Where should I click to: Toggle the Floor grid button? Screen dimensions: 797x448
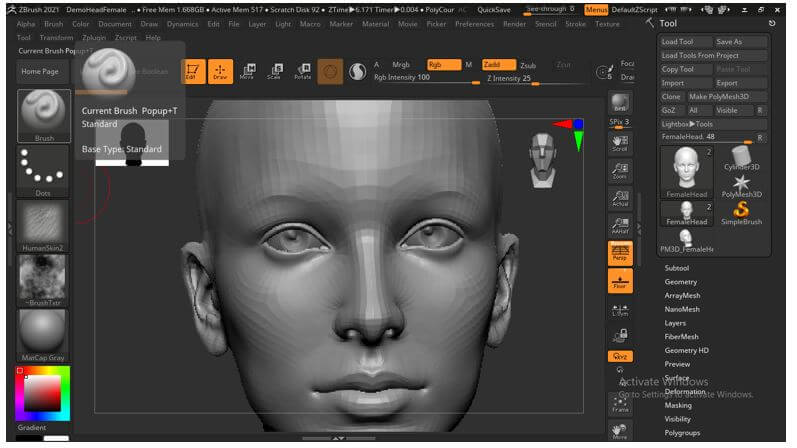620,281
